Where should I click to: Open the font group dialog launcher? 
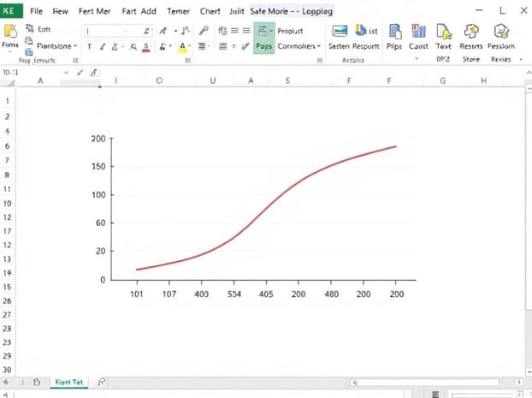click(187, 61)
